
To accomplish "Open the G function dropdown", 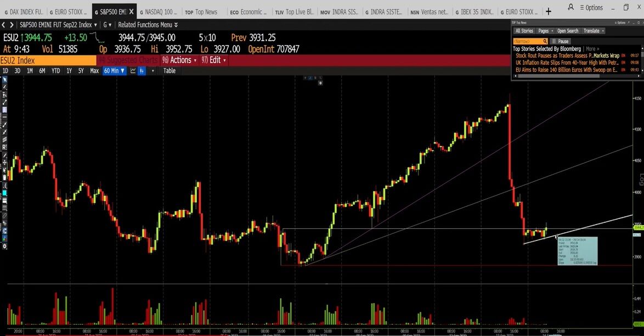I will tap(107, 25).
